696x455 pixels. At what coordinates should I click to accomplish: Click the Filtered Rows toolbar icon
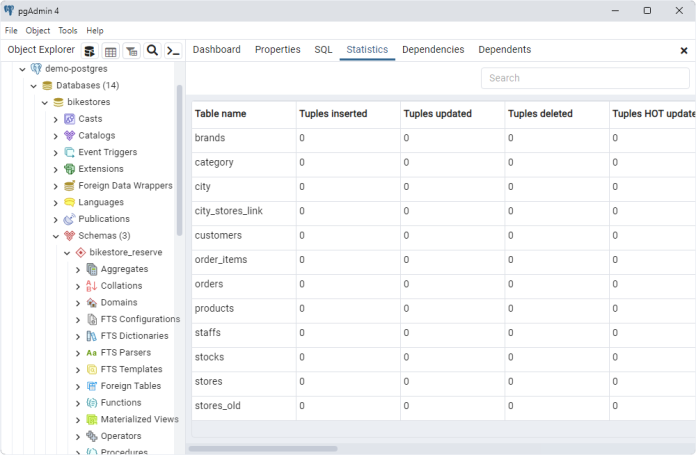click(132, 50)
